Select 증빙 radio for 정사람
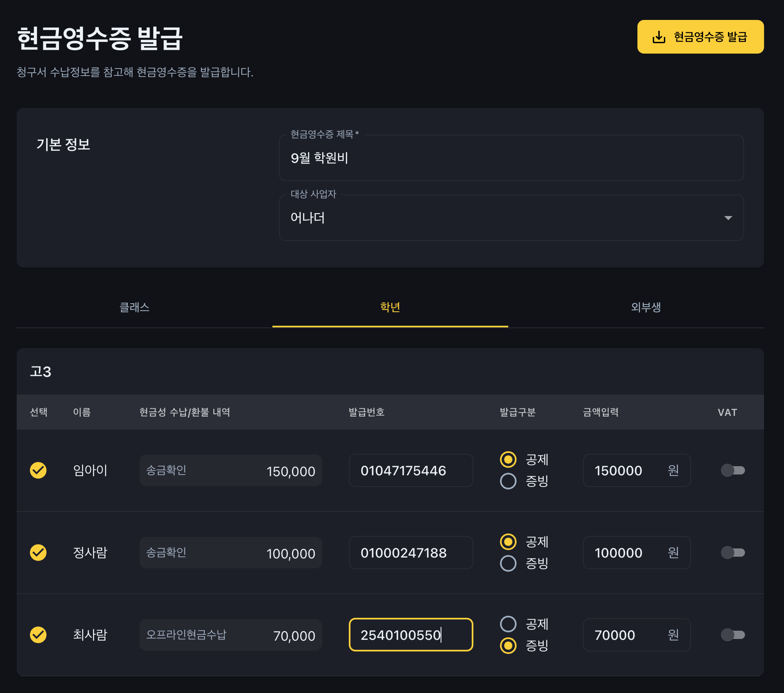This screenshot has width=784, height=693. [508, 563]
